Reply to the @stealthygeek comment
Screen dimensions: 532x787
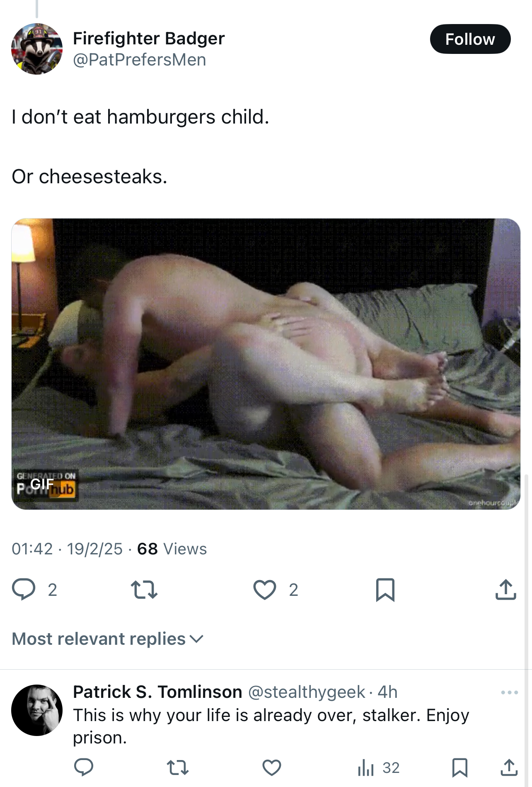84,768
